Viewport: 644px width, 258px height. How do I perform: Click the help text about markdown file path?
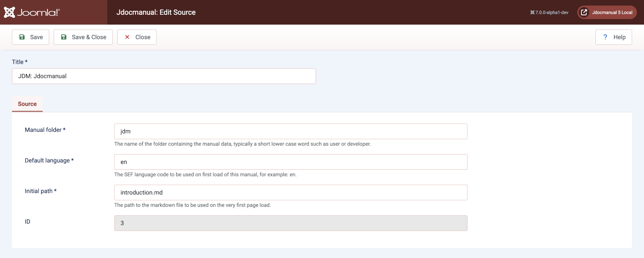tap(193, 205)
